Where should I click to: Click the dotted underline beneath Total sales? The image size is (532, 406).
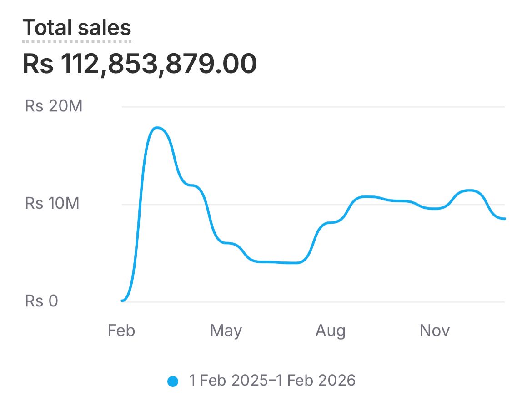[x=77, y=41]
